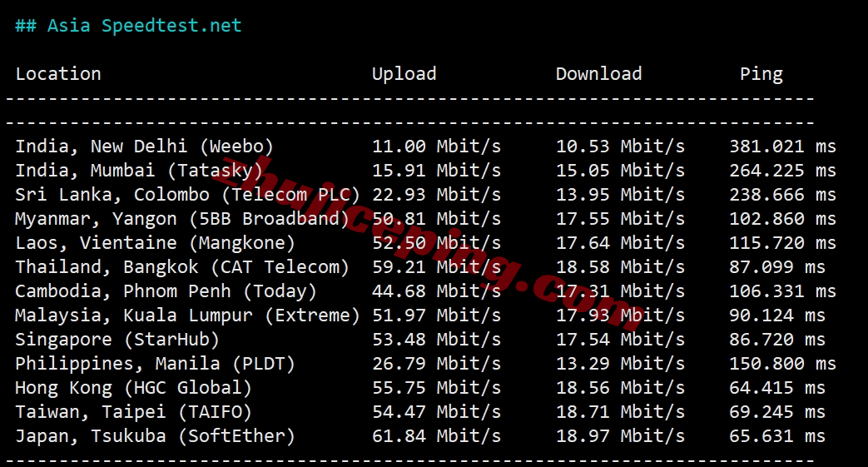The height and width of the screenshot is (467, 868).
Task: Select the Cambodia, Phnom Penh (Today) label
Action: 166,291
